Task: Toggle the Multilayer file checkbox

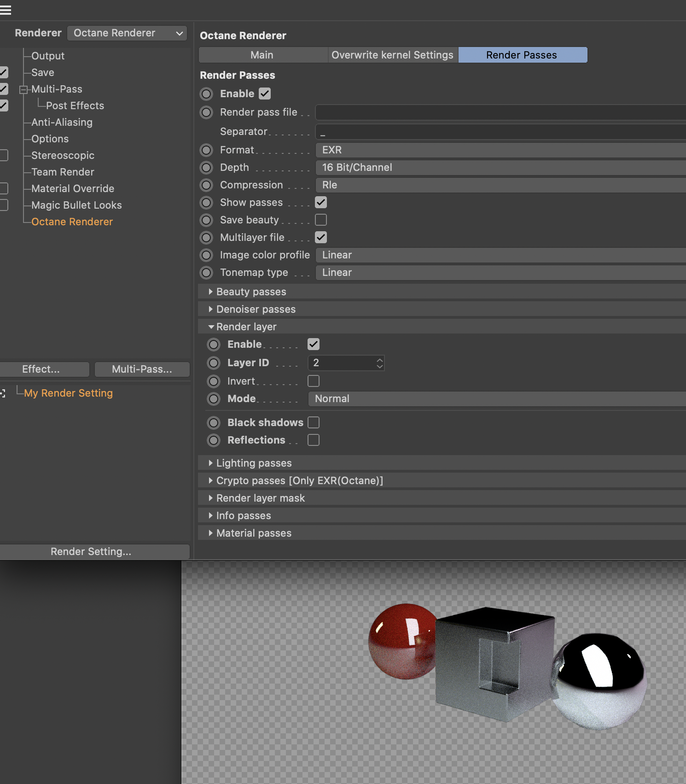Action: point(321,237)
